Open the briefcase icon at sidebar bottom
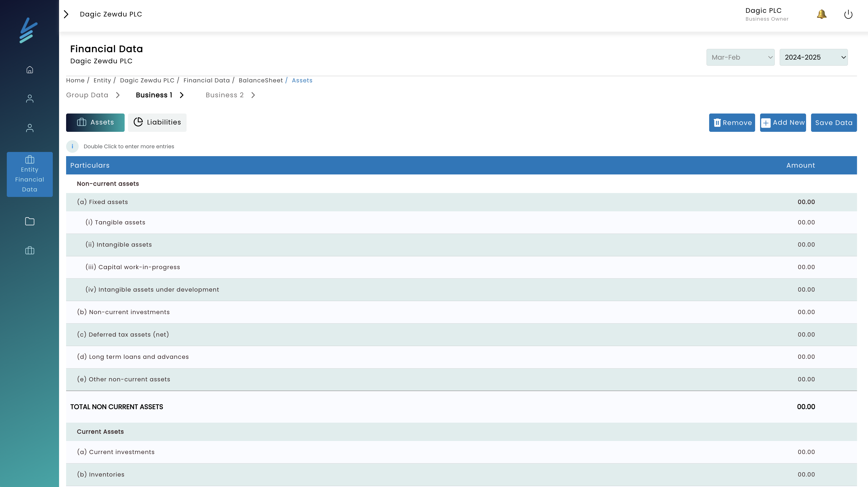Viewport: 868px width, 487px height. (x=30, y=250)
